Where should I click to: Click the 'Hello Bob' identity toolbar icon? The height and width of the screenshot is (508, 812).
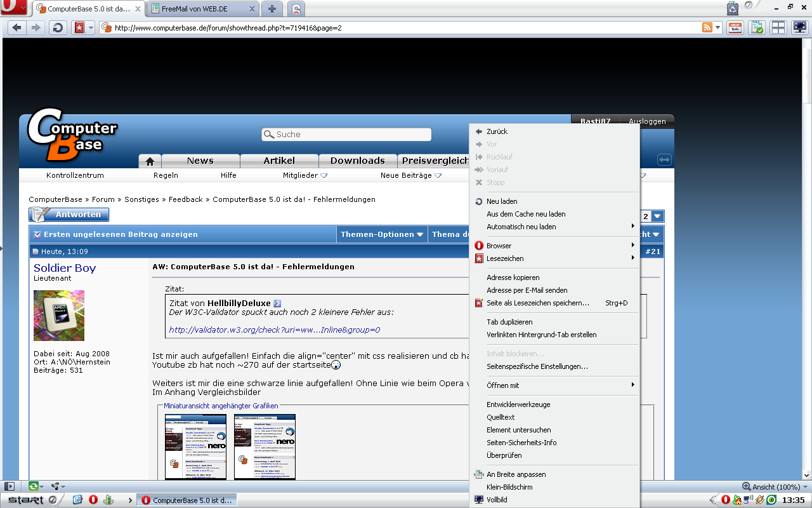[735, 28]
